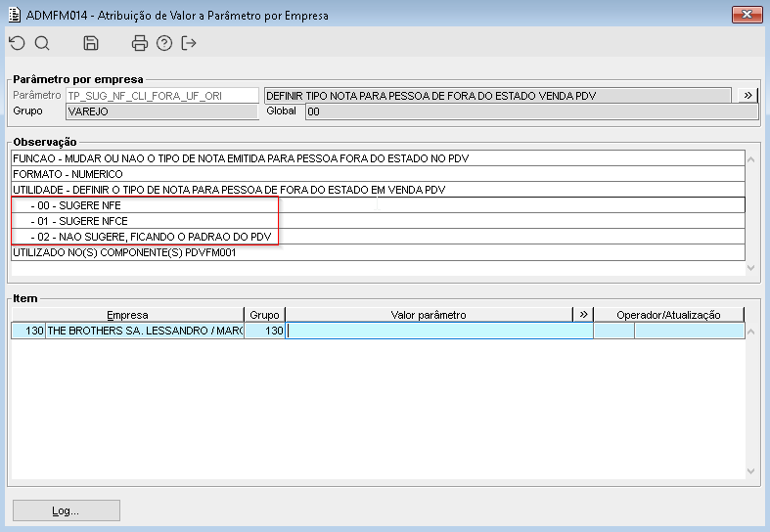Close the ADMFM014 window
770x532 pixels.
(x=747, y=15)
